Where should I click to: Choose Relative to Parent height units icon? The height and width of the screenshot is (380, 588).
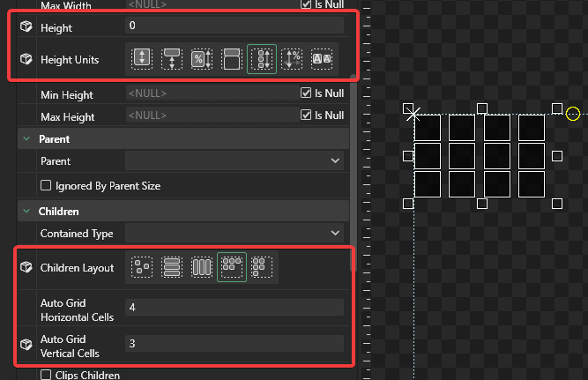172,59
